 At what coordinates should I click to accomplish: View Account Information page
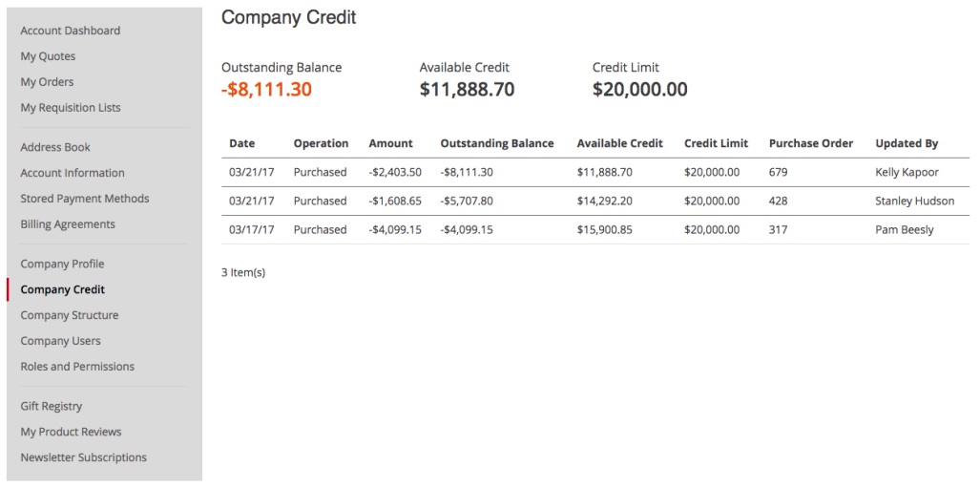(73, 173)
